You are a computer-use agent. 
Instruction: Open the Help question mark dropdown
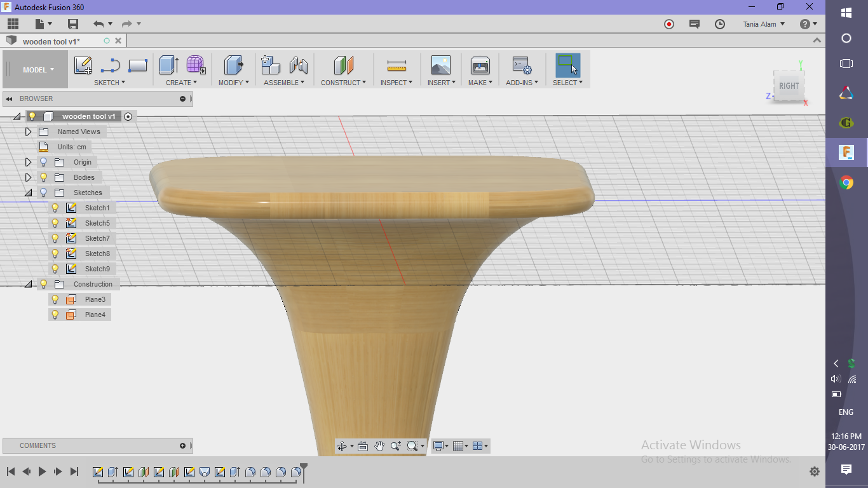[x=808, y=24]
